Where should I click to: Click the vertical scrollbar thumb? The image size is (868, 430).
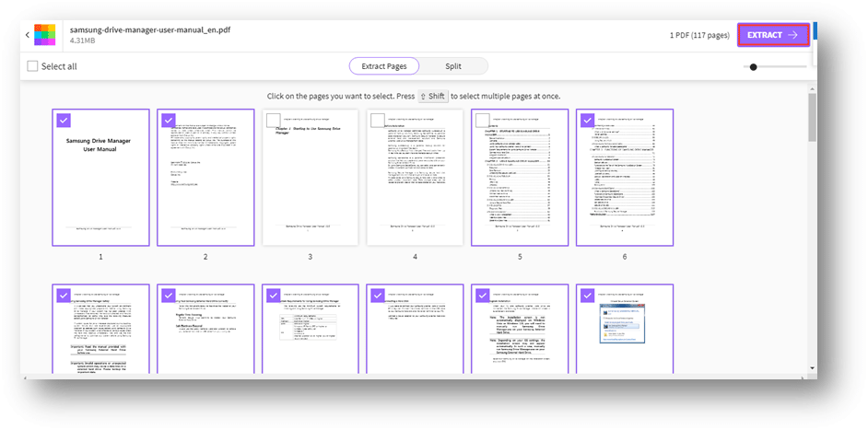(812, 118)
